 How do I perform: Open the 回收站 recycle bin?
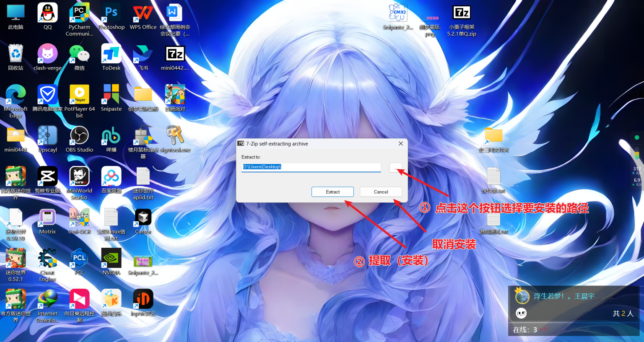point(16,58)
